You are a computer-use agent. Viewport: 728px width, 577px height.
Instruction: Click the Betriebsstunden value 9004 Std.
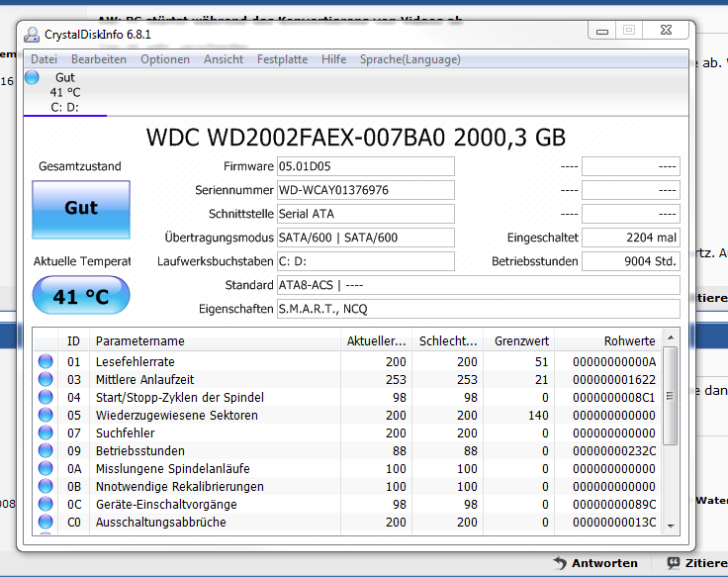coord(631,261)
